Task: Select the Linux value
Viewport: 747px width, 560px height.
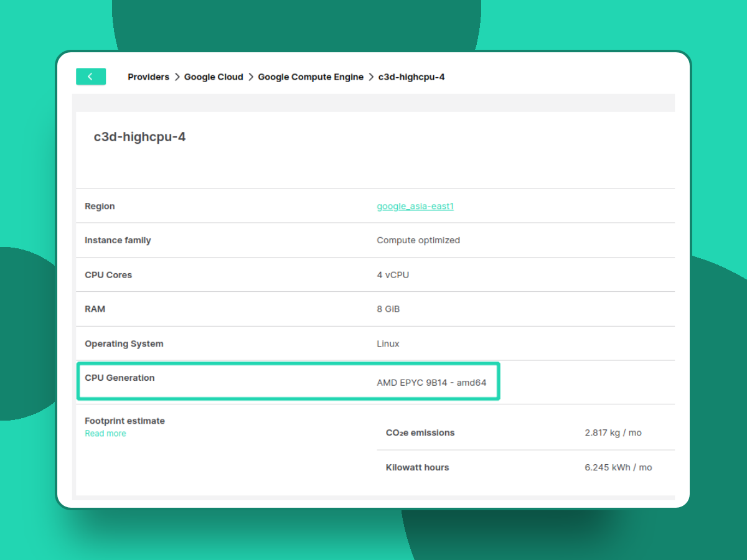Action: [388, 343]
